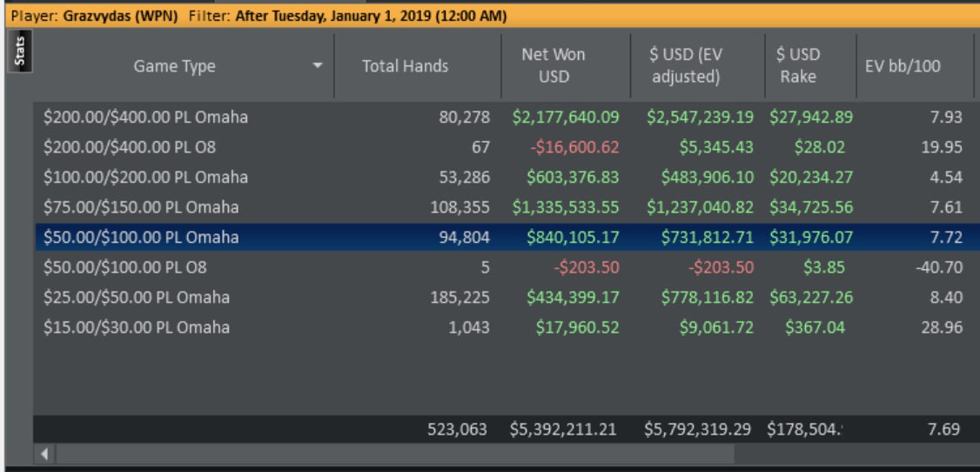
Task: Sort by $ USD (EV adjusted) header
Action: click(686, 65)
